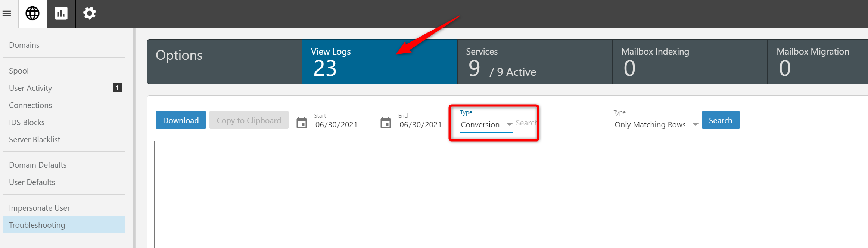Open the Mailbox Migration tab

(x=818, y=62)
